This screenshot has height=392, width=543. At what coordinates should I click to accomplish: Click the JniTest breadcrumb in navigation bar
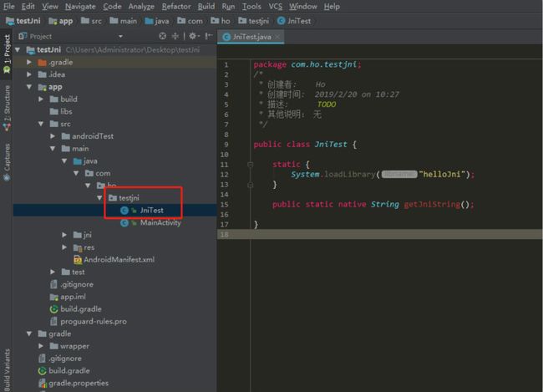coord(294,21)
